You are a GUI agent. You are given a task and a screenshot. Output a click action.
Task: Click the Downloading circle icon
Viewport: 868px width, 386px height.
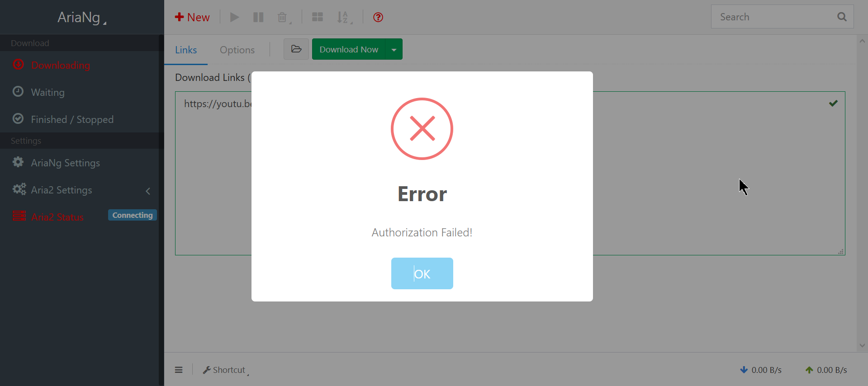18,64
